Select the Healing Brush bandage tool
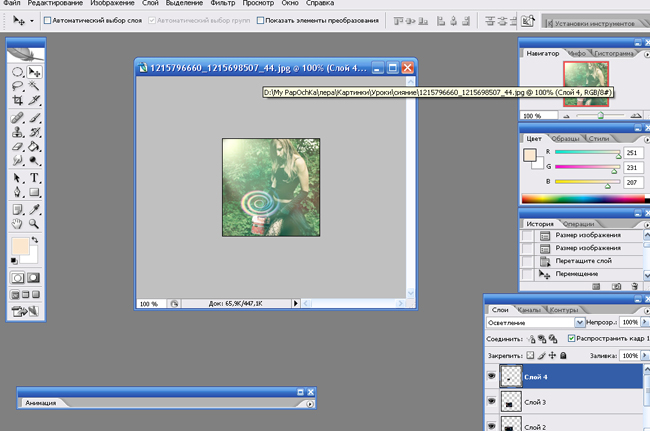650x431 pixels. coord(17,118)
